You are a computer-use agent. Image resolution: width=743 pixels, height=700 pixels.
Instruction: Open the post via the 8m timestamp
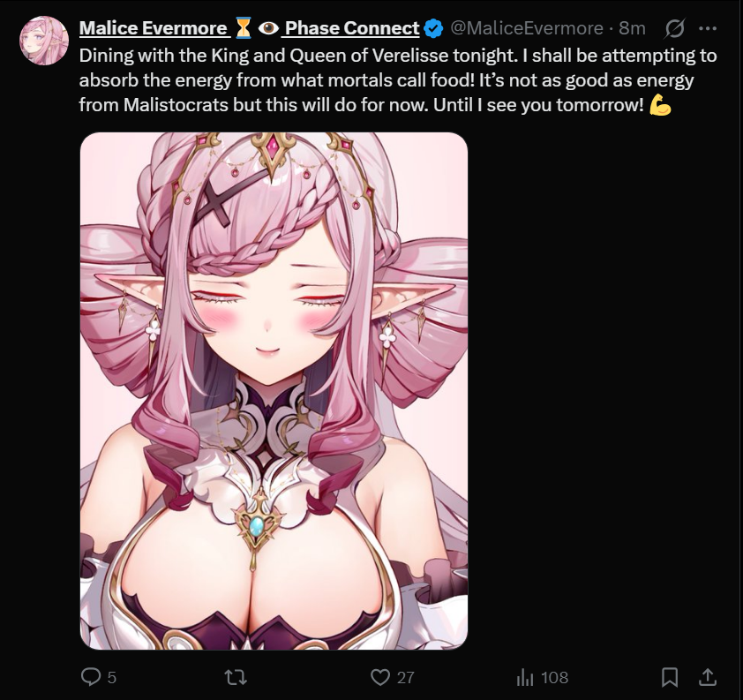coord(632,28)
